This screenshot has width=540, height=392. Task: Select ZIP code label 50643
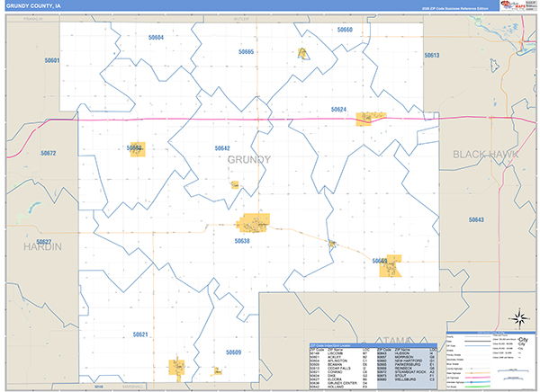pyautogui.click(x=476, y=219)
